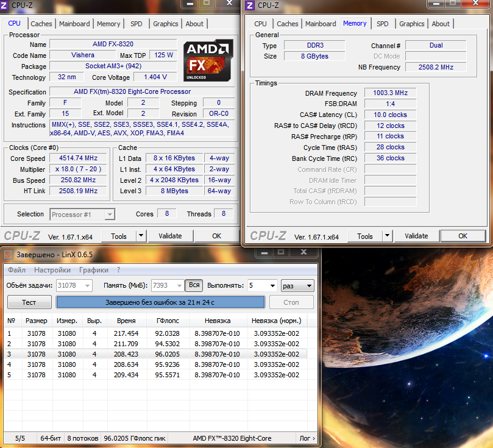Click the NB Frequency value 2508.2 MHz
Image resolution: width=493 pixels, height=448 pixels.
point(436,67)
